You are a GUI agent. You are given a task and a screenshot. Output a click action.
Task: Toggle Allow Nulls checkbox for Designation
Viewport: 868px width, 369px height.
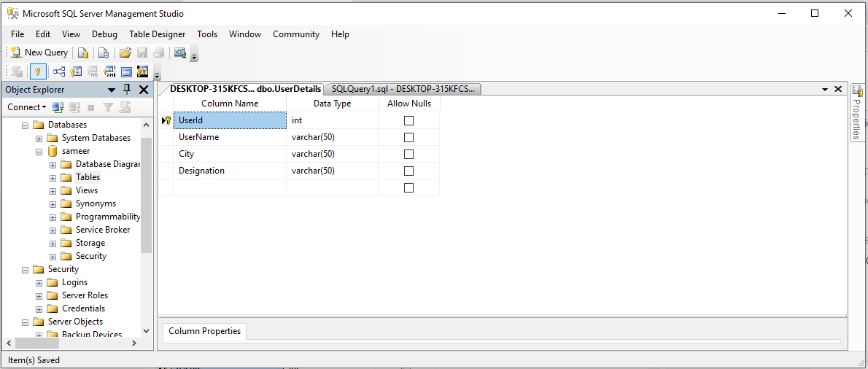point(408,171)
